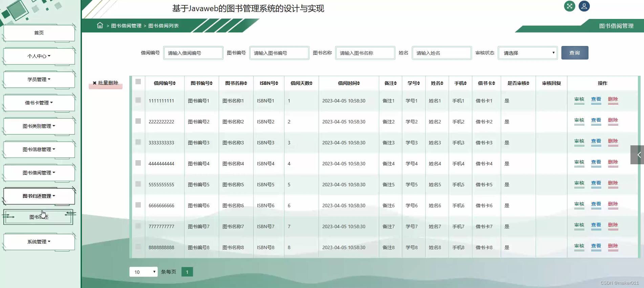The image size is (644, 288).
Task: Expand the 个人中心 sidebar menu
Action: pyautogui.click(x=39, y=56)
